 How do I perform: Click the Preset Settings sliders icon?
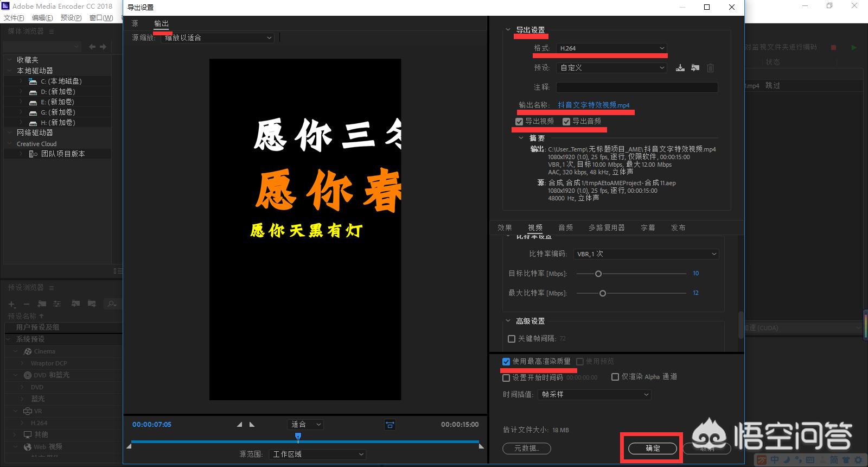(x=57, y=304)
